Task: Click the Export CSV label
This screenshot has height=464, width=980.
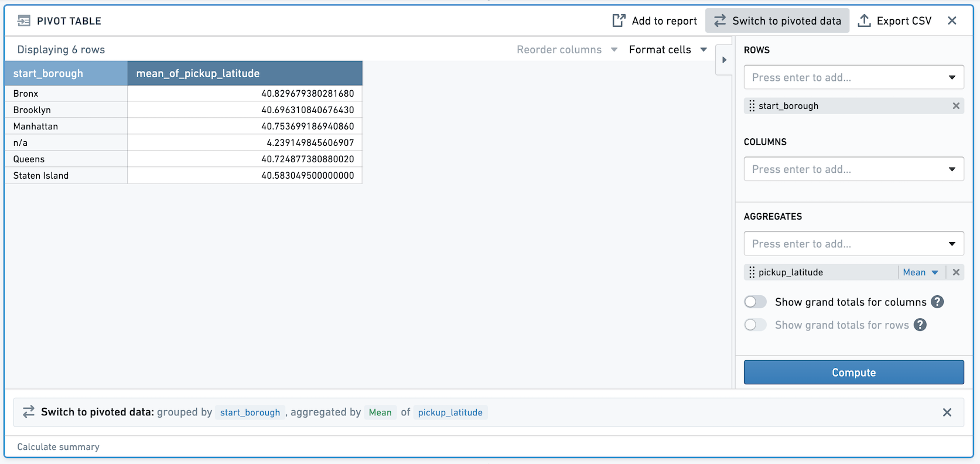Action: pyautogui.click(x=904, y=21)
